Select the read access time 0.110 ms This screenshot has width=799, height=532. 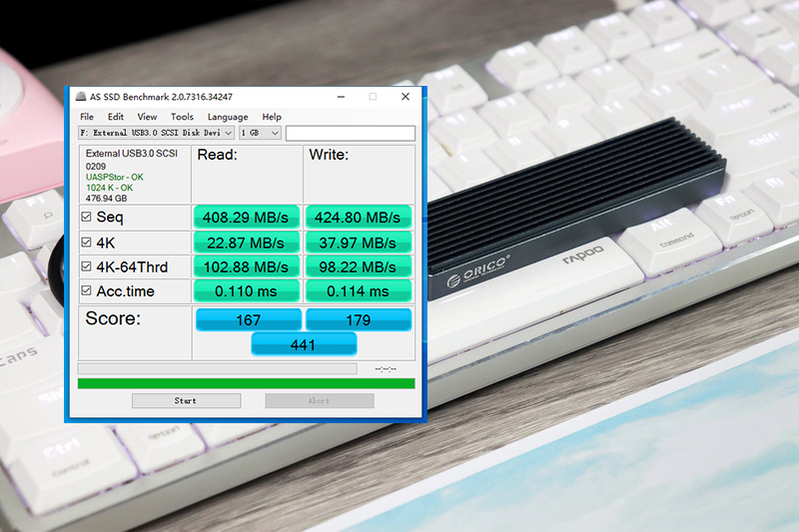246,291
